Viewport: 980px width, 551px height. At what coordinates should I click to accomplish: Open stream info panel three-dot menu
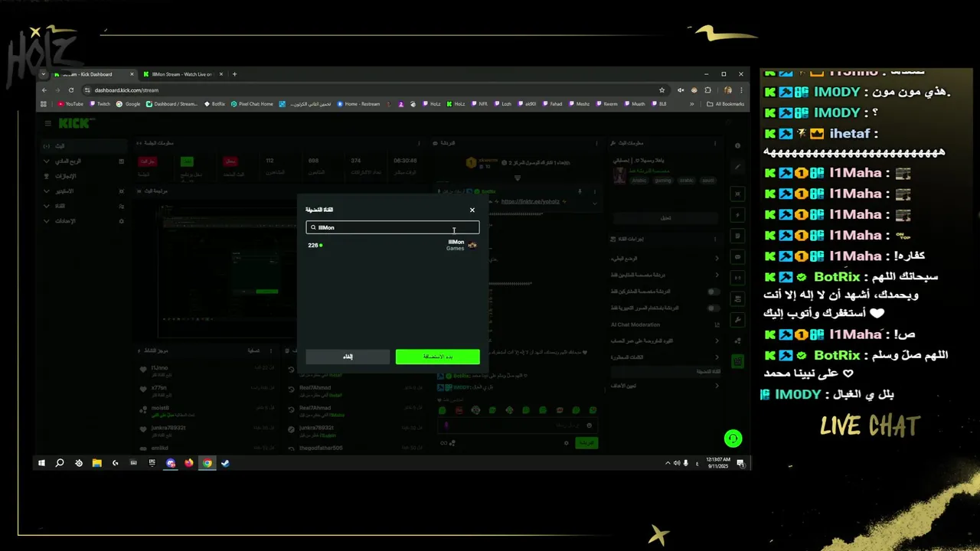pos(714,143)
